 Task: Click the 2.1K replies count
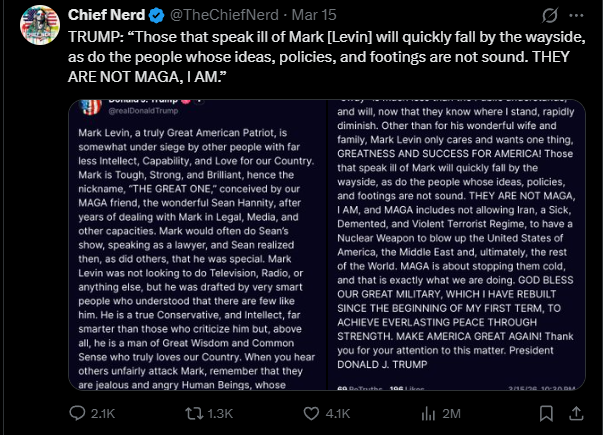point(102,413)
